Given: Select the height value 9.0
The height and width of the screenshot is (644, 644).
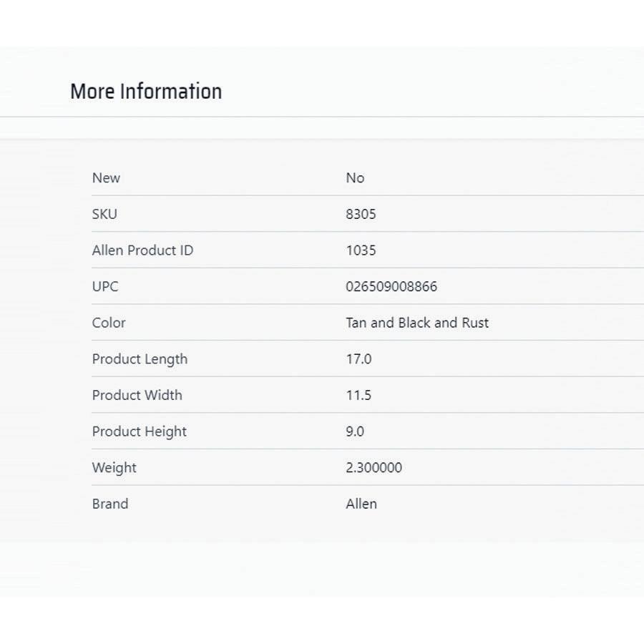Looking at the screenshot, I should [355, 431].
